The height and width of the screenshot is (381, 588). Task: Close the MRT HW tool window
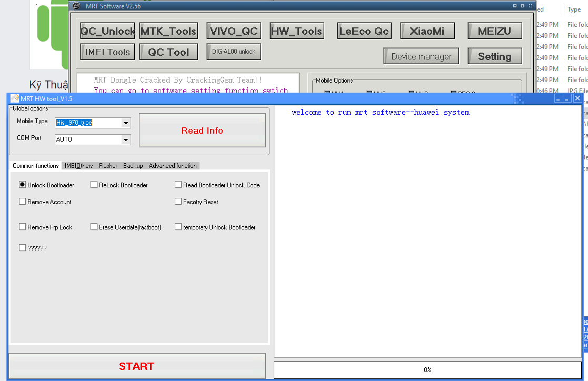(577, 98)
